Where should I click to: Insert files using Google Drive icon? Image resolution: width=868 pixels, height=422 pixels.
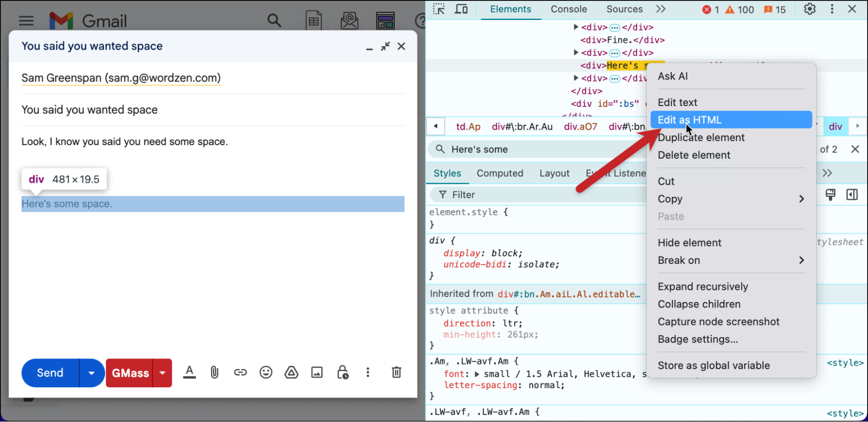(x=291, y=372)
